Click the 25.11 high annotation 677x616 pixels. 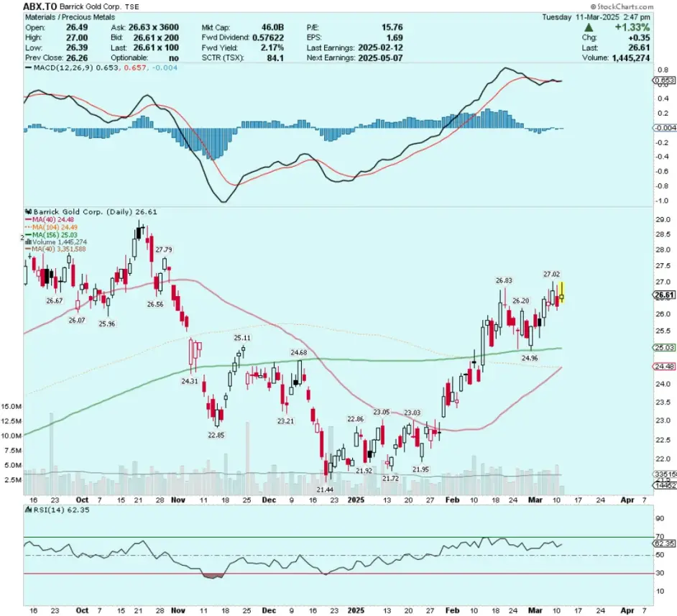point(242,338)
